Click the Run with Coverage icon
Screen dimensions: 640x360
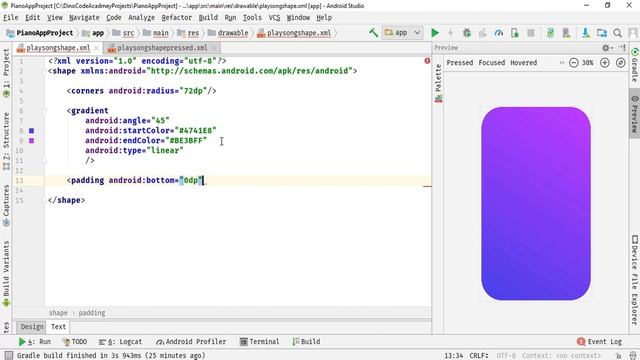(482, 33)
